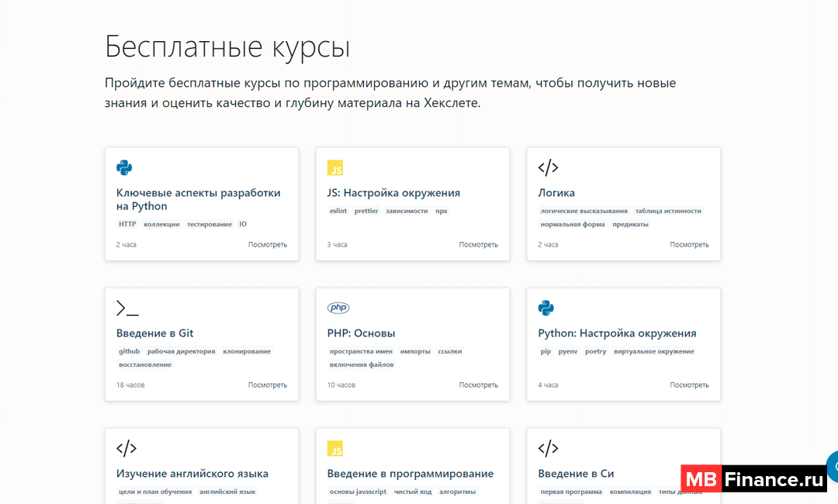The image size is (838, 504).
Task: Select the виртуальное окружение tag
Action: 654,351
